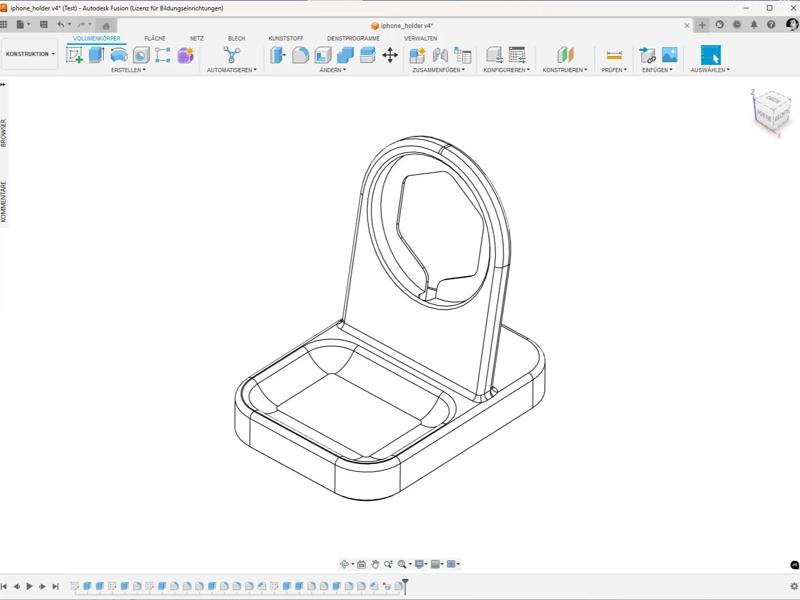This screenshot has height=600, width=800.
Task: Expand the KOMMENTARE side panel
Action: coord(4,202)
